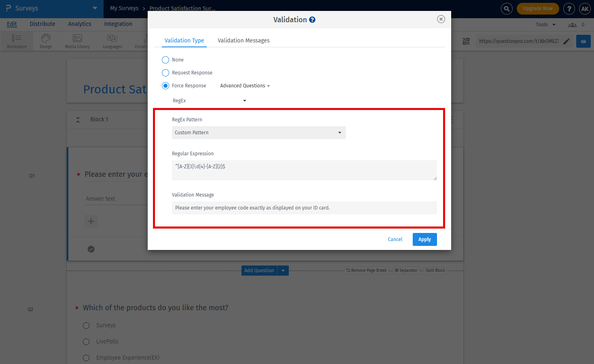Open the search icon in the top bar
The image size is (594, 364).
coord(507,8)
